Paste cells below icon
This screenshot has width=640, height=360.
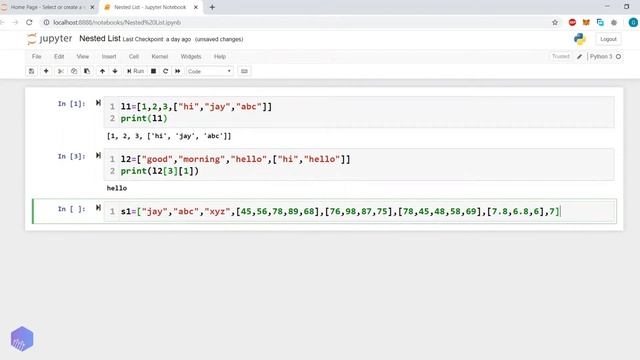point(87,71)
